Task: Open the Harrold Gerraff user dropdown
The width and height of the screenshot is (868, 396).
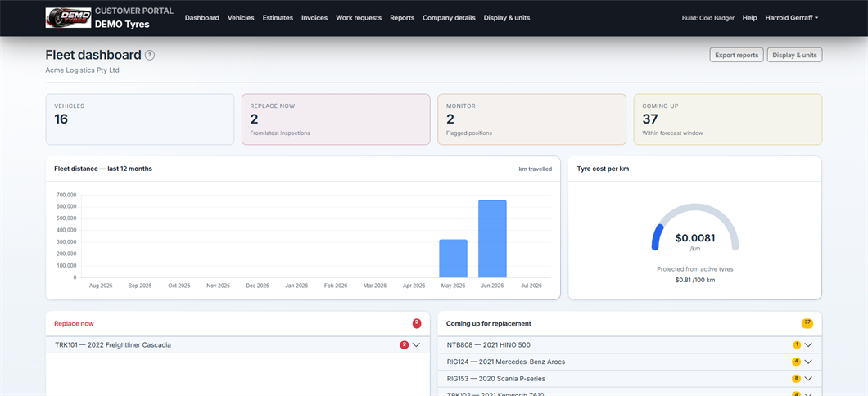Action: [x=792, y=18]
